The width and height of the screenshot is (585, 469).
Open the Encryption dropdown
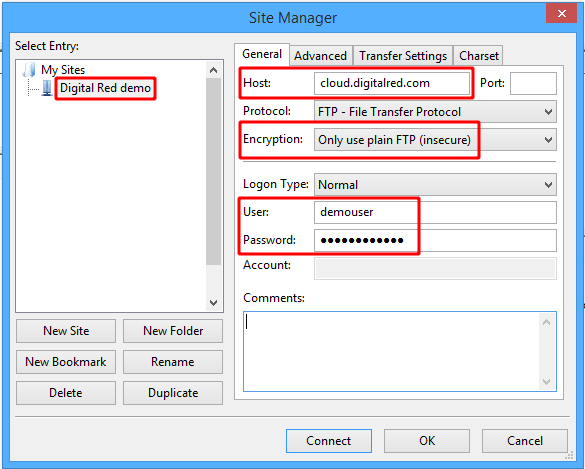pos(435,140)
